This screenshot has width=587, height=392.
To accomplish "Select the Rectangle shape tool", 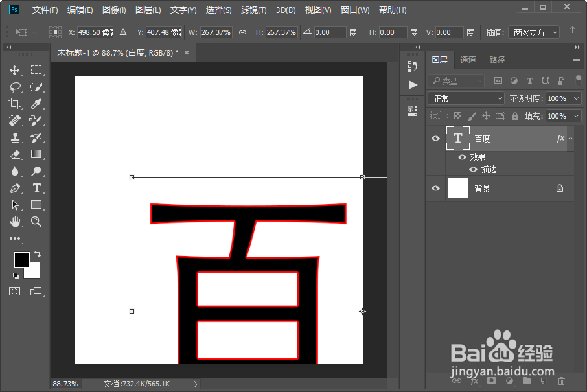I will pos(36,205).
